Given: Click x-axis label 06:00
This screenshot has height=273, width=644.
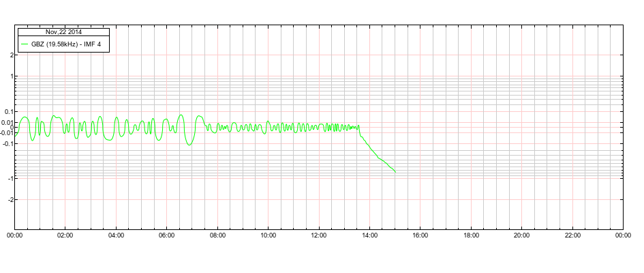Looking at the screenshot, I should pyautogui.click(x=166, y=235).
